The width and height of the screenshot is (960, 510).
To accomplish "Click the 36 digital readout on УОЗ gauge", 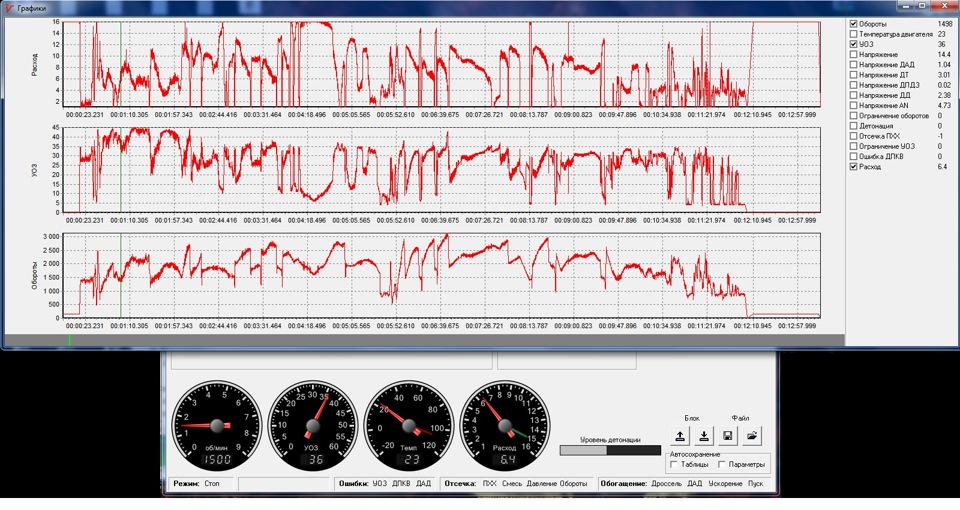I will click(x=315, y=460).
